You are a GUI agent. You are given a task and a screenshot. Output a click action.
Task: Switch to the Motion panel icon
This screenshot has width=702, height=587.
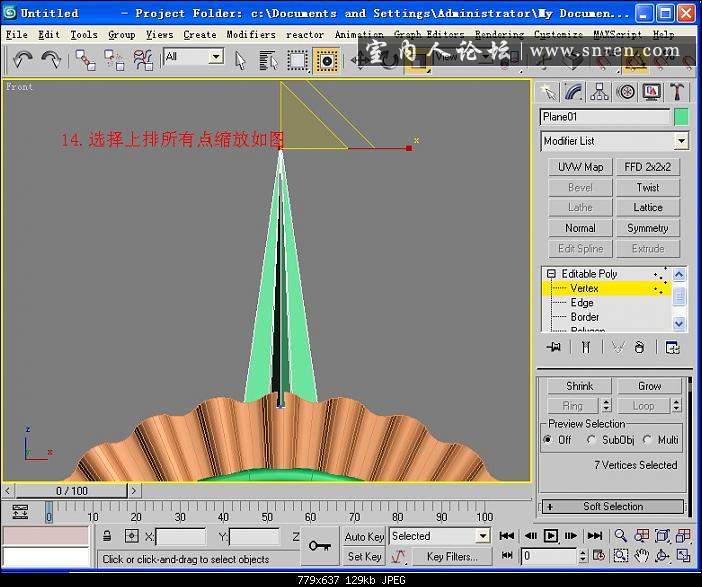click(x=626, y=92)
